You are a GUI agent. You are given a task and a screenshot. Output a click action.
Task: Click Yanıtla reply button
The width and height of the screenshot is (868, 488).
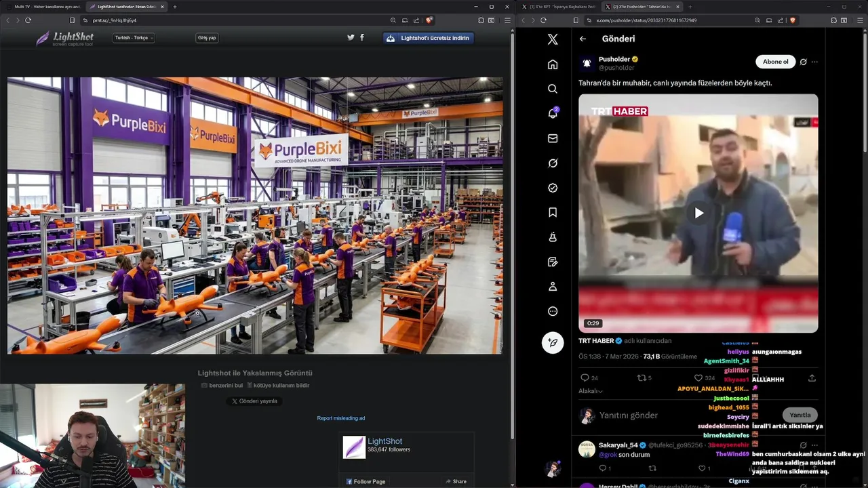tap(800, 415)
